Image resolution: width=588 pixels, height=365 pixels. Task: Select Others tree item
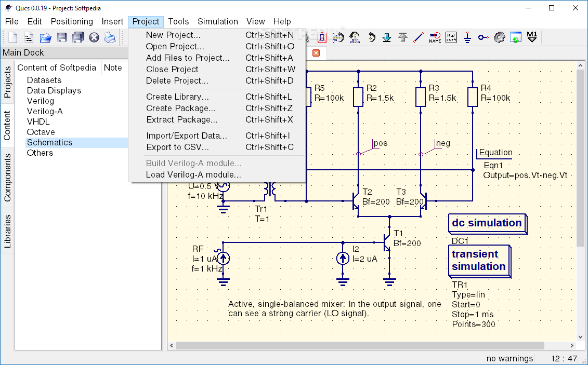(40, 153)
